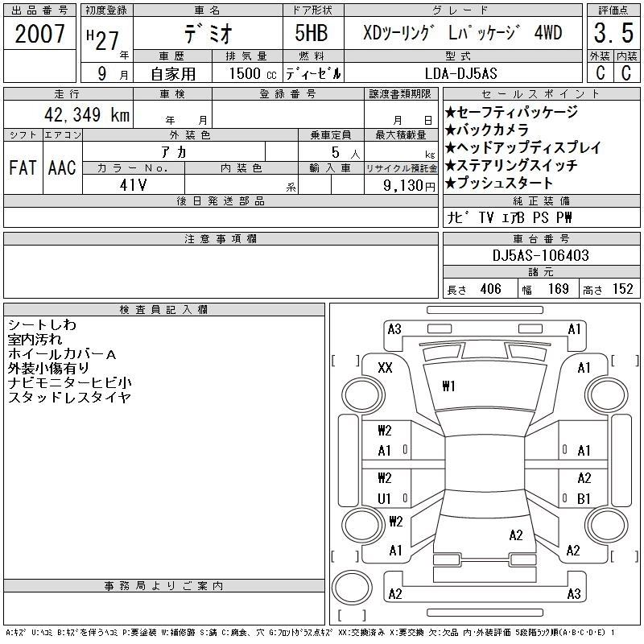Click the スタッドレスタイヤ inspector note

pos(69,398)
